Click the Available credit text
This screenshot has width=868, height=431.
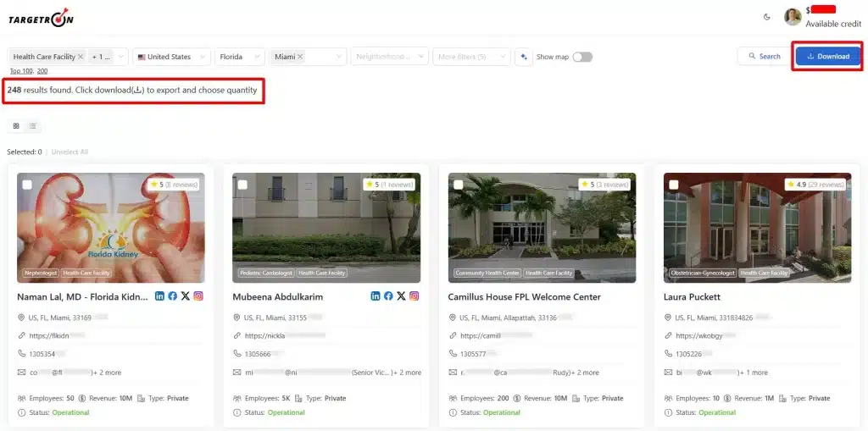click(833, 24)
